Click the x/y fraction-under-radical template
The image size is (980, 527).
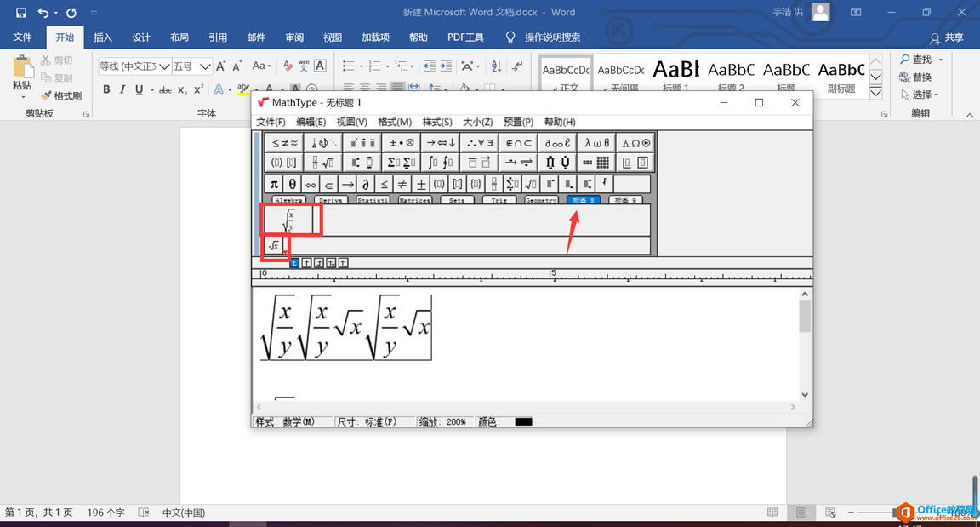point(289,219)
